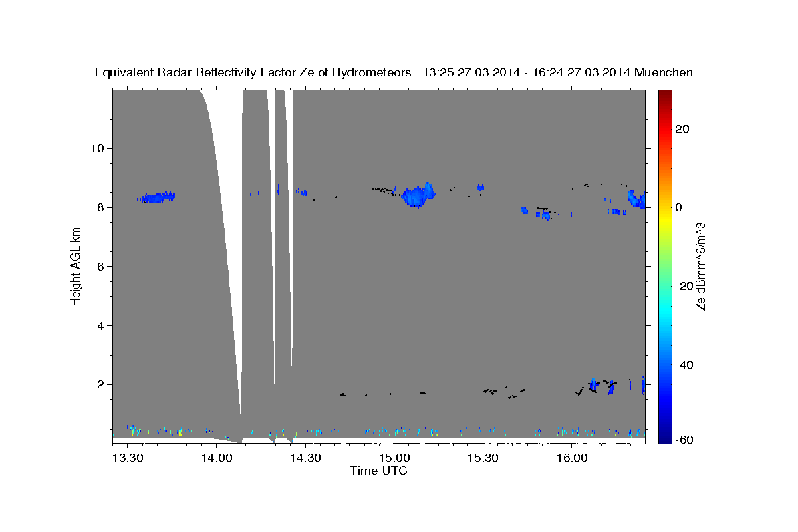Click the '14:30' time tick label
The height and width of the screenshot is (532, 798).
pyautogui.click(x=305, y=458)
